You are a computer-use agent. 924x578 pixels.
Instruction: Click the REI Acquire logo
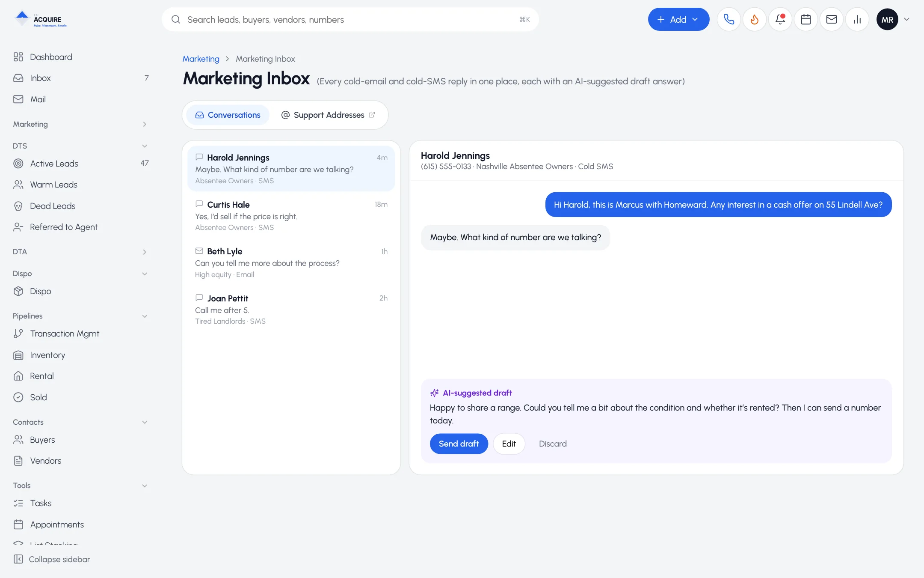41,19
